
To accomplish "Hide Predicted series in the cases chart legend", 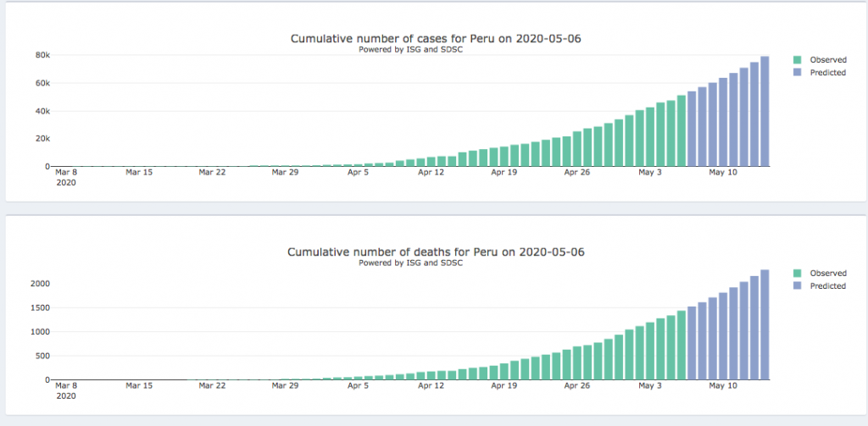I will click(x=828, y=73).
